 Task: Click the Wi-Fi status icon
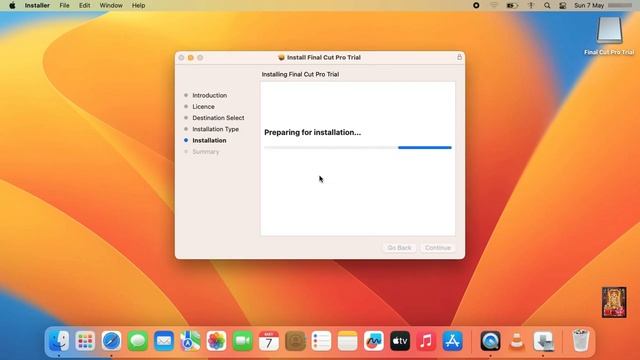click(494, 5)
